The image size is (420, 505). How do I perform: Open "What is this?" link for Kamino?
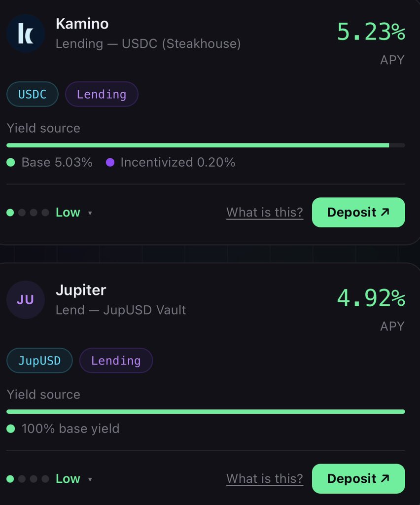pyautogui.click(x=265, y=213)
